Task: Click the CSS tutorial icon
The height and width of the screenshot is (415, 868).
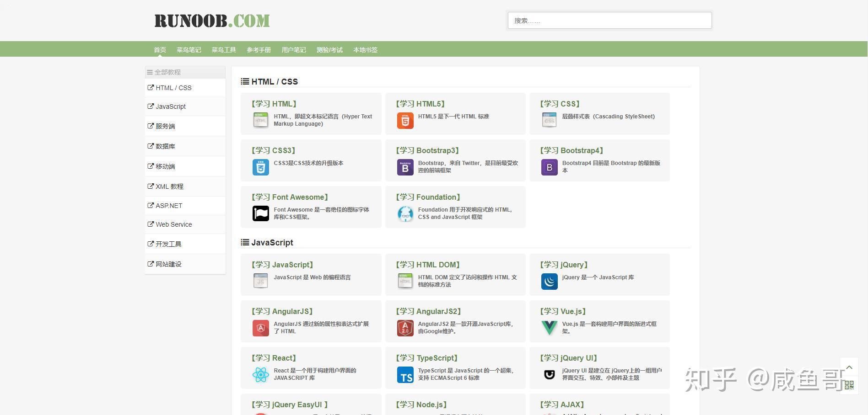Action: [549, 120]
